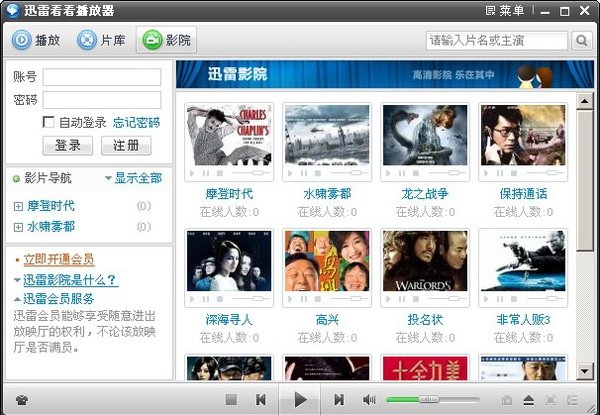The image size is (600, 415).
Task: Switch to the 影院 tab
Action: tap(166, 40)
